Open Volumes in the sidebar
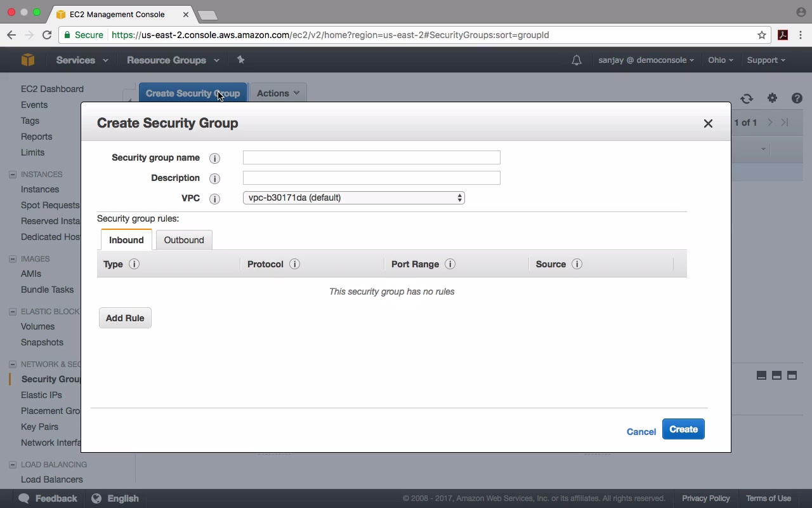 37,326
